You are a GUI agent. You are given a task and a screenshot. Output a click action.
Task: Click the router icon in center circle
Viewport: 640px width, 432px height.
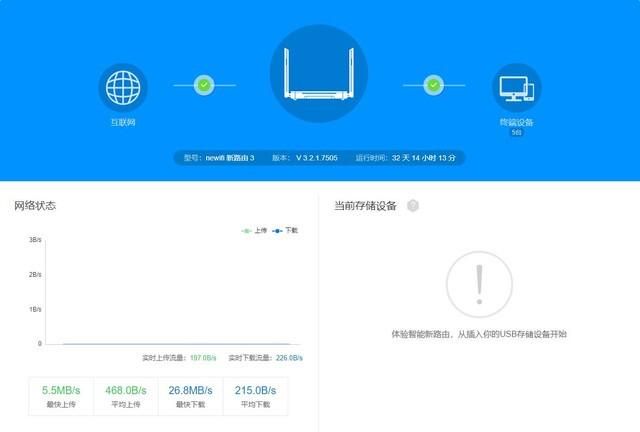(319, 73)
